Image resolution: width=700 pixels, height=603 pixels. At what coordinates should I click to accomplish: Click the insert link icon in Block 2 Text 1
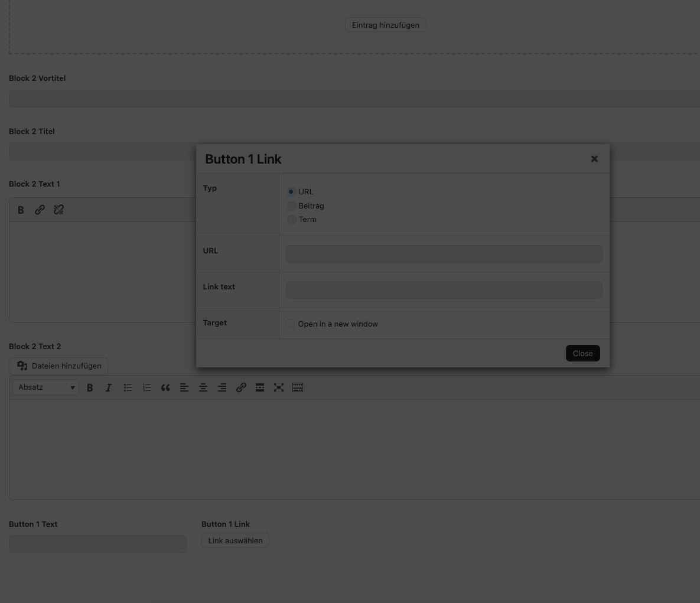point(40,210)
